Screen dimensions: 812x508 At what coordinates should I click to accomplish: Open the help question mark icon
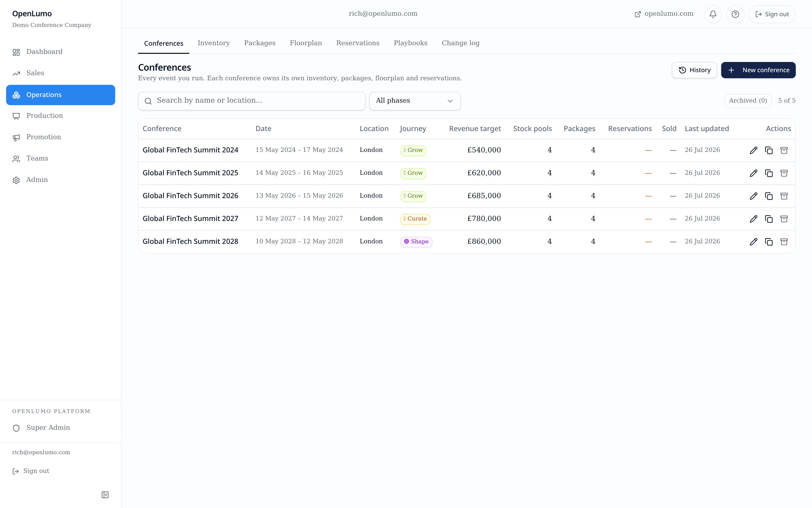[735, 14]
